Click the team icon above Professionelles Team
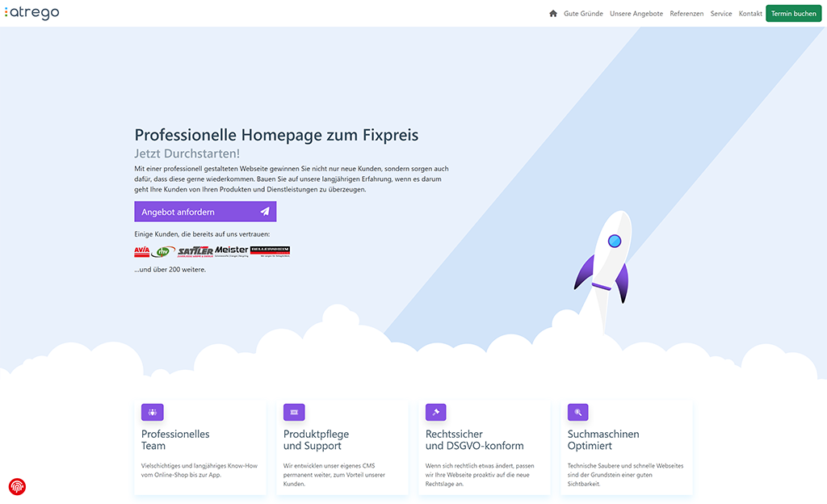The width and height of the screenshot is (827, 504). pos(153,412)
